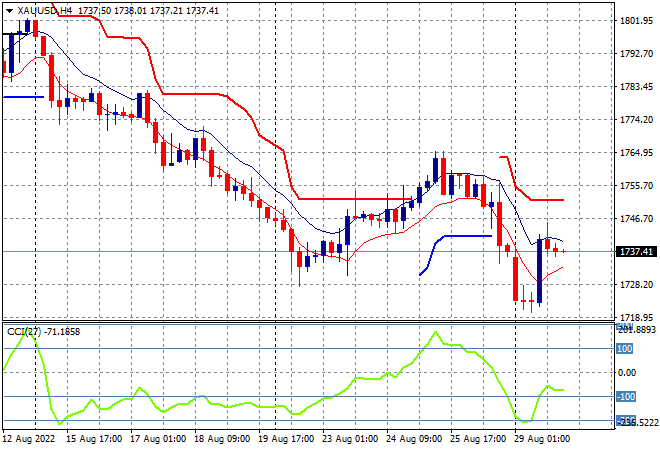
Task: Choose the 17 Aug 01:00 time label
Action: tap(157, 439)
